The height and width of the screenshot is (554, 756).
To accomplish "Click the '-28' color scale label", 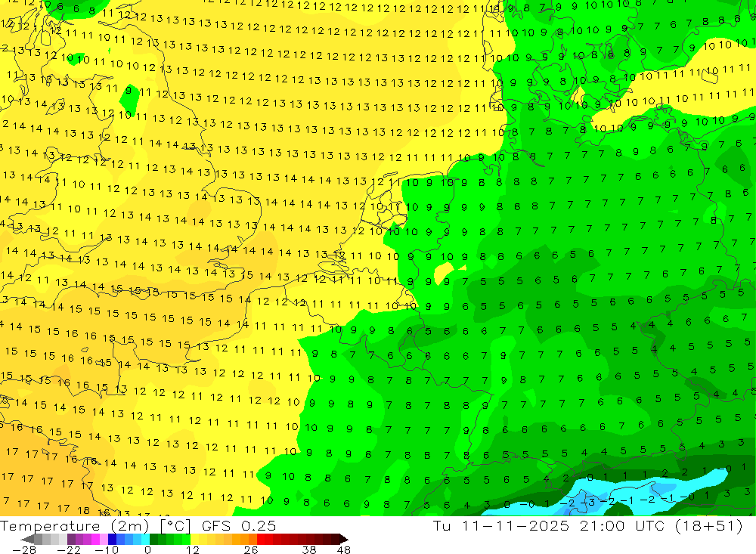I will (x=23, y=550).
